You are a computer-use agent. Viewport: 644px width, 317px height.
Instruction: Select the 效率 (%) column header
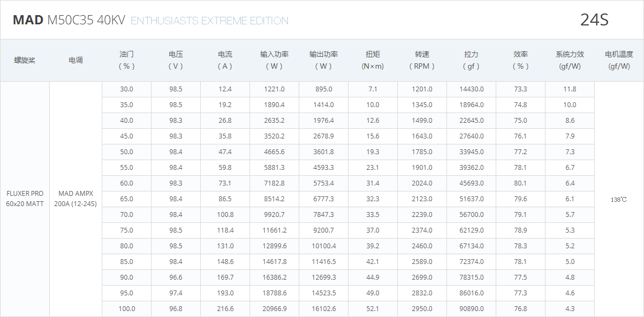pyautogui.click(x=521, y=61)
